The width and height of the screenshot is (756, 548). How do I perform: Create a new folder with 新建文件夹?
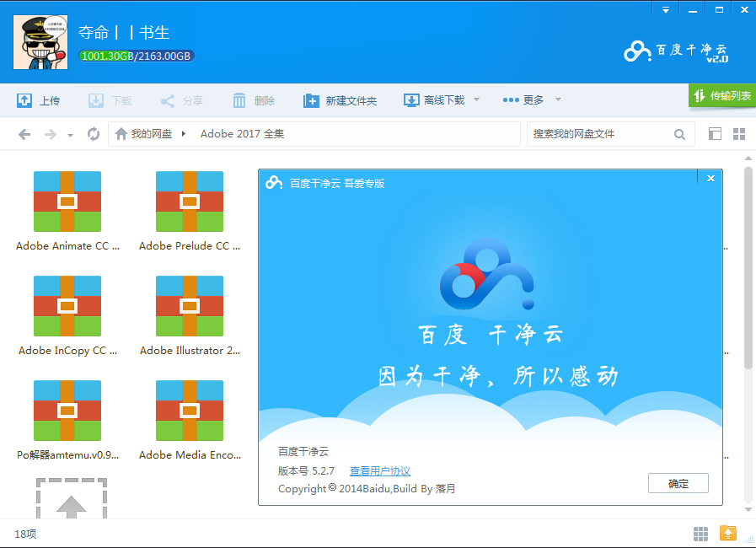point(340,100)
